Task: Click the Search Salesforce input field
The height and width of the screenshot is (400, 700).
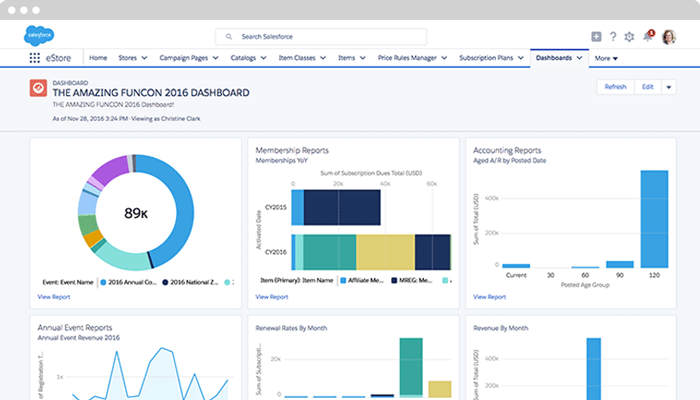Action: (321, 37)
